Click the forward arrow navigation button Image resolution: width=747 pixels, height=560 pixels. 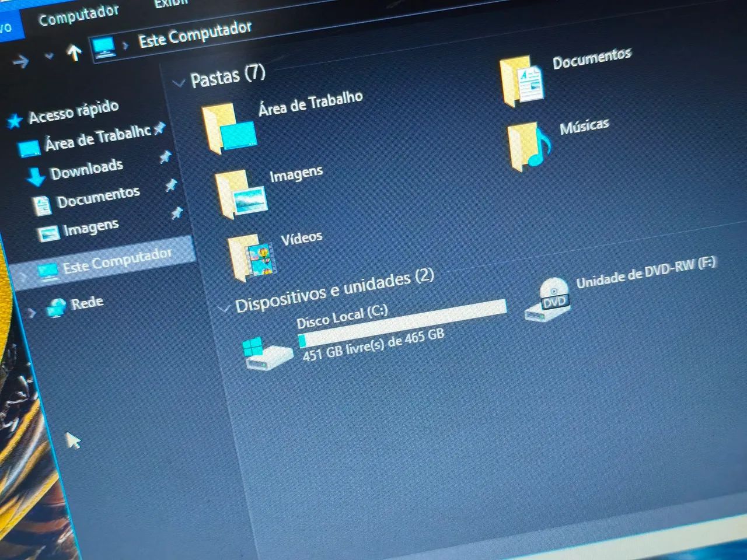(21, 61)
